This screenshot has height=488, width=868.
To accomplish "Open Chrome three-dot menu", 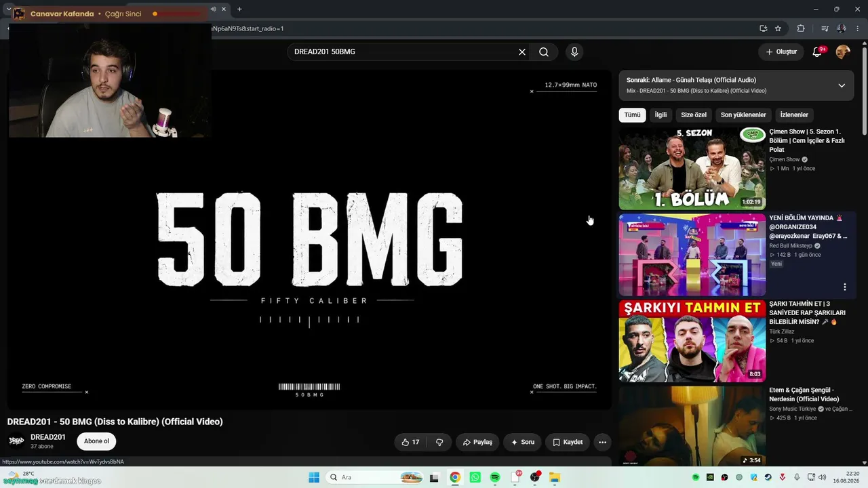I will click(858, 28).
